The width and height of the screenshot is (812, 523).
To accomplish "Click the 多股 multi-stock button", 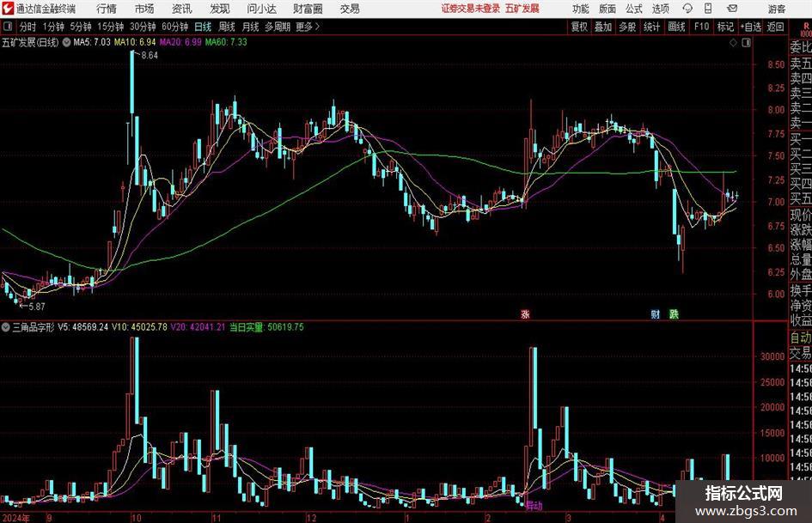I will tap(627, 27).
